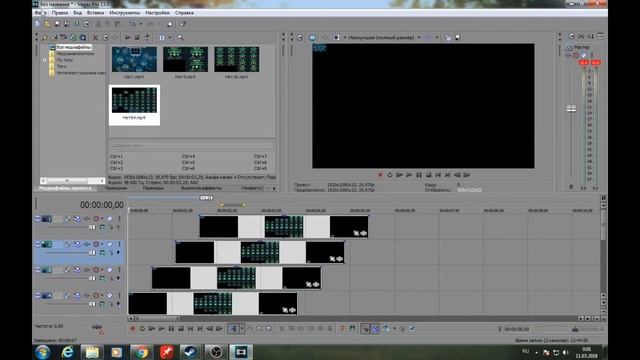Image resolution: width=640 pixels, height=360 pixels.
Task: Open Google Chrome from the taskbar
Action: [141, 352]
